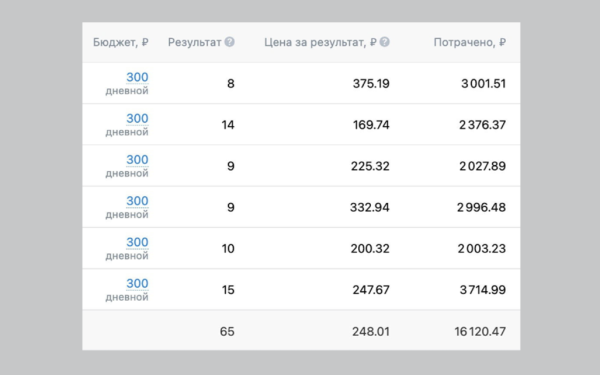Sort by the Потрачено, ₽ column header
Image resolution: width=600 pixels, height=375 pixels.
[x=470, y=42]
